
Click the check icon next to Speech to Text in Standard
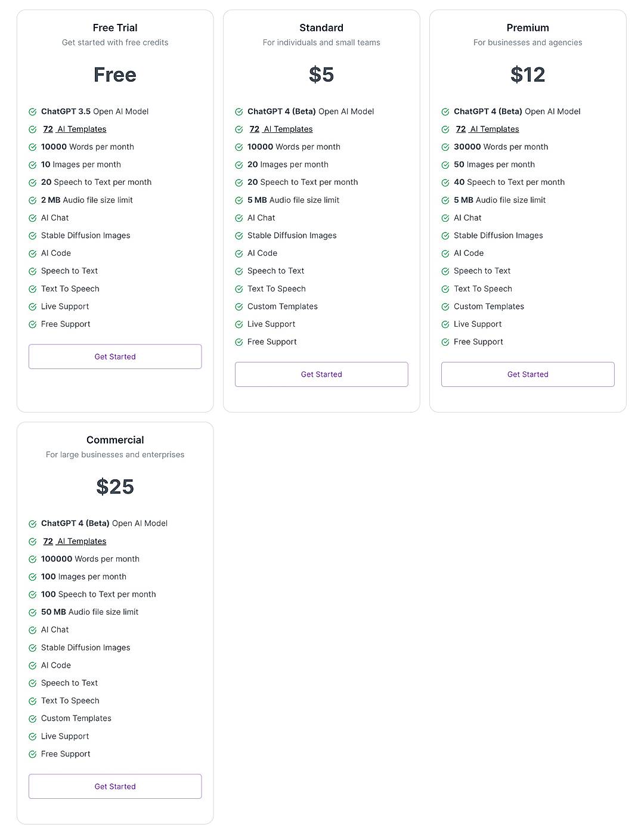point(239,271)
